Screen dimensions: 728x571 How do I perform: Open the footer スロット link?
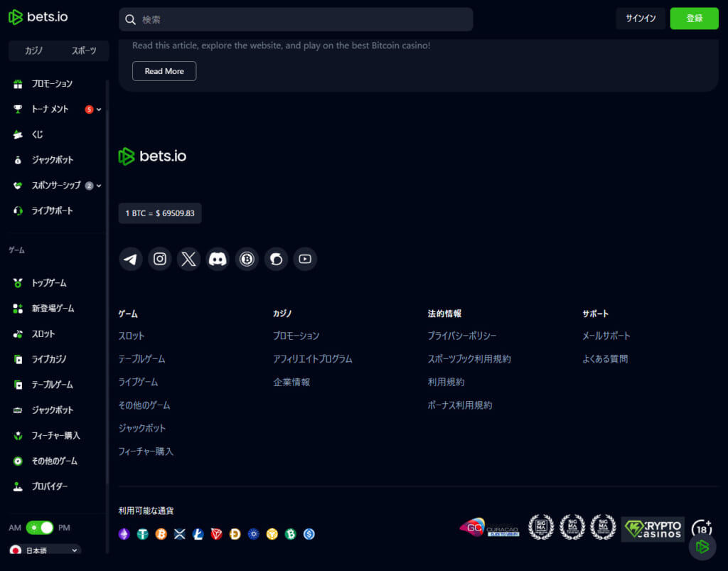tap(132, 336)
